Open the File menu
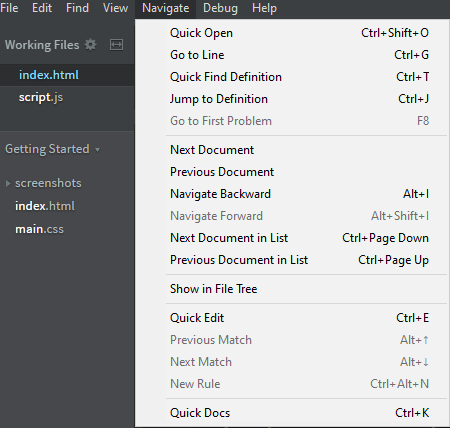 9,8
